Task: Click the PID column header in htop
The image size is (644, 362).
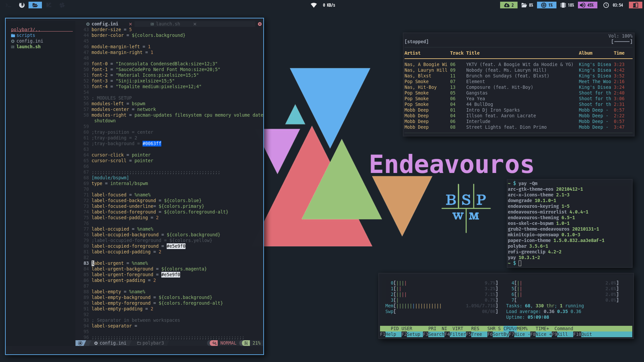Action: click(x=395, y=328)
